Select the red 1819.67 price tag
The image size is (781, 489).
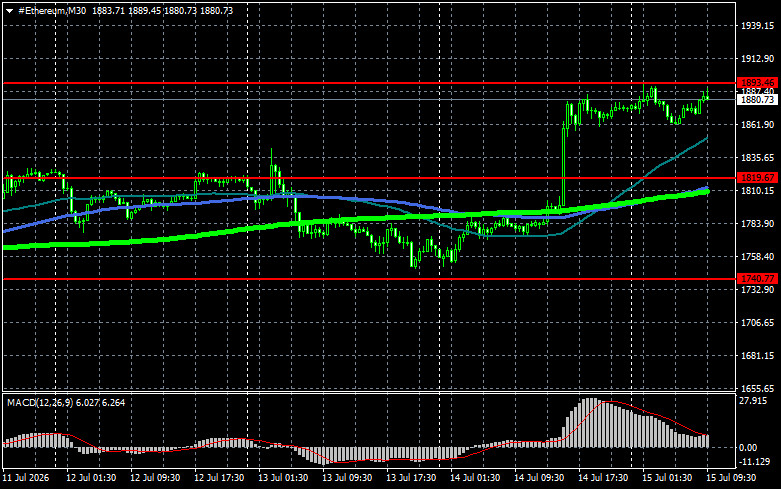click(757, 178)
